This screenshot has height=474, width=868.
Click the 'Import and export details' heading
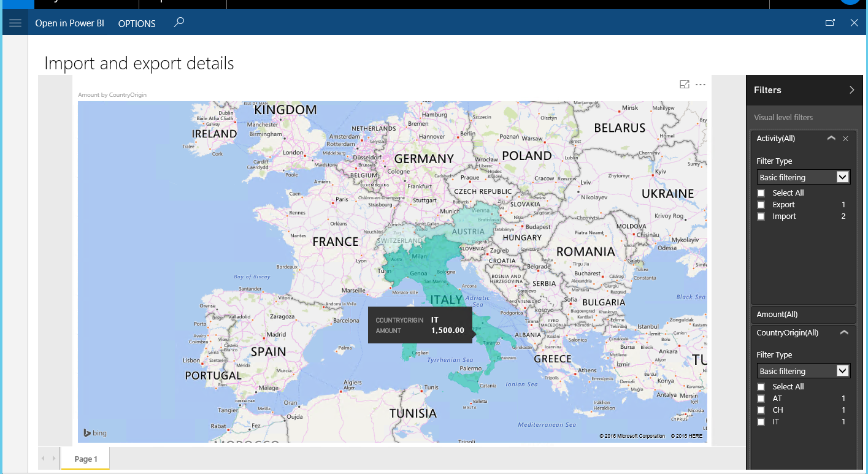point(139,63)
